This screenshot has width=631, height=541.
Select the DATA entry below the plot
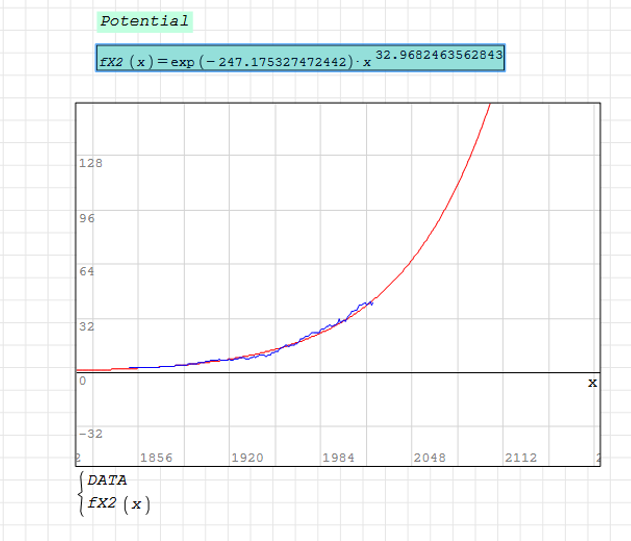[x=107, y=480]
